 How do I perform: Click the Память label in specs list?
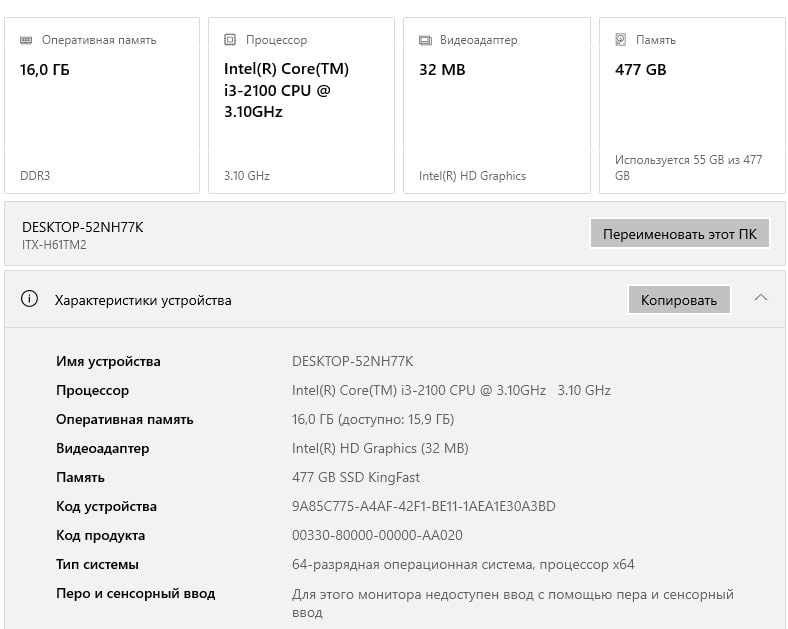[x=80, y=478]
